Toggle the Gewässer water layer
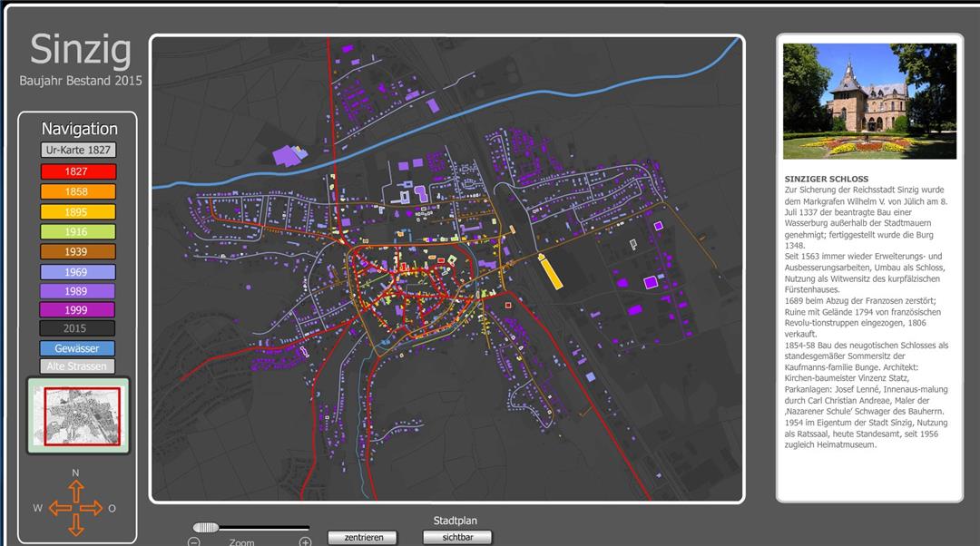 pos(77,348)
